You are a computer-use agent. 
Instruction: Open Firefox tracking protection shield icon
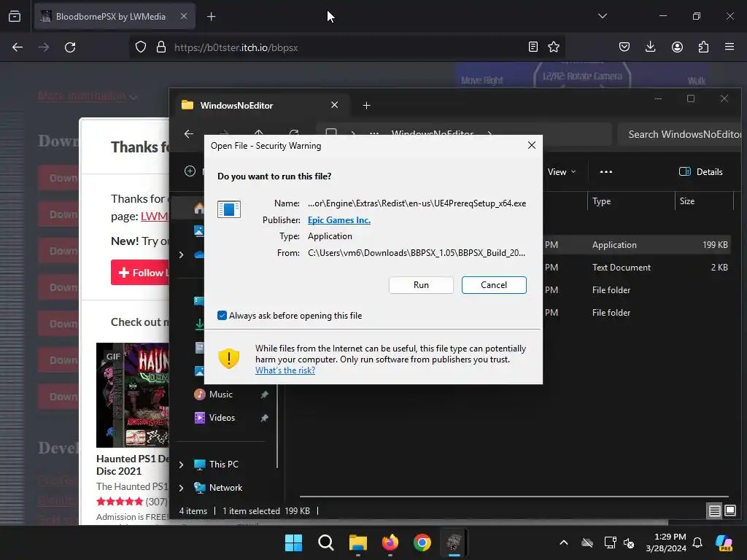point(141,47)
